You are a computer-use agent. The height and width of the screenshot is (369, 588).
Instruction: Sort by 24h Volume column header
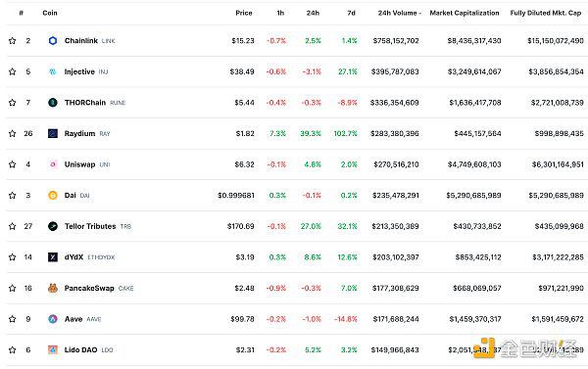click(400, 13)
